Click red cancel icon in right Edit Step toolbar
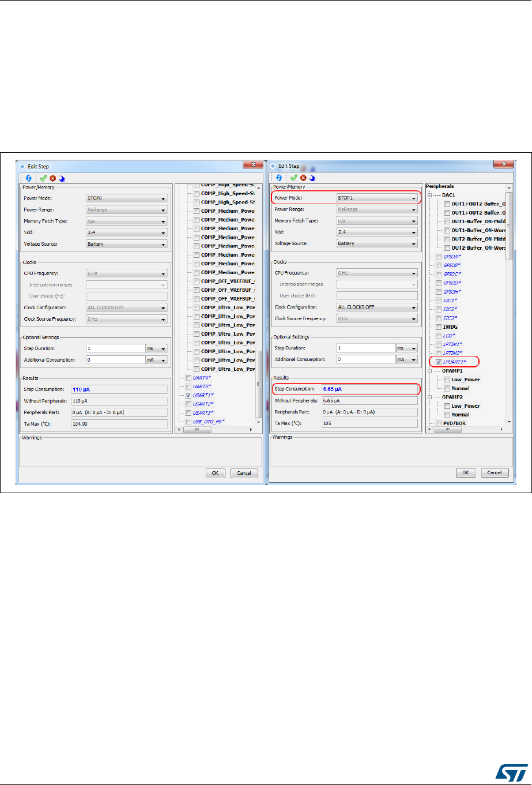 [x=303, y=178]
